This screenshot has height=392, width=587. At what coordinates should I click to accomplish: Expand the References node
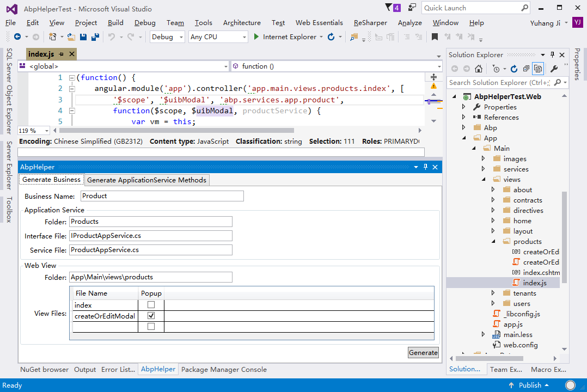click(x=464, y=117)
